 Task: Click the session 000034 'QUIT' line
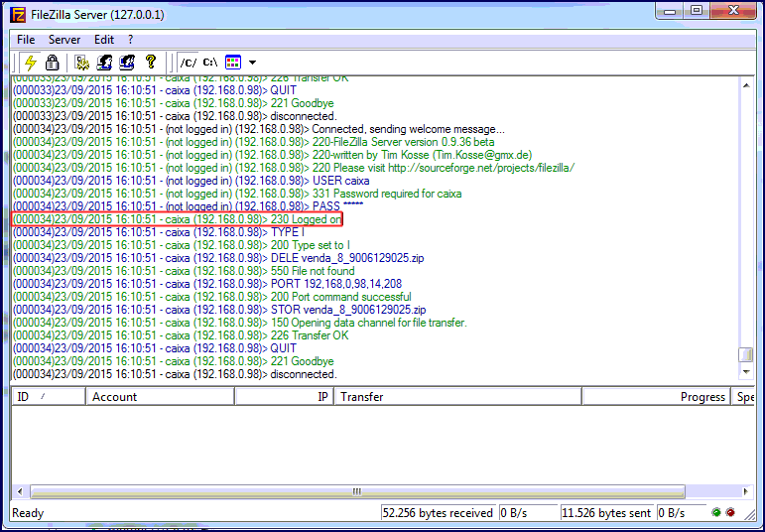[x=155, y=348]
